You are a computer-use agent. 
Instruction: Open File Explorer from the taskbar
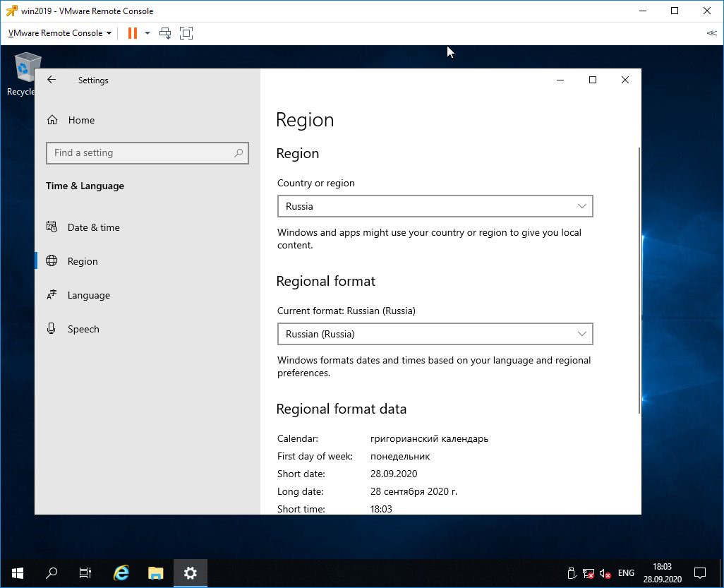tap(156, 573)
